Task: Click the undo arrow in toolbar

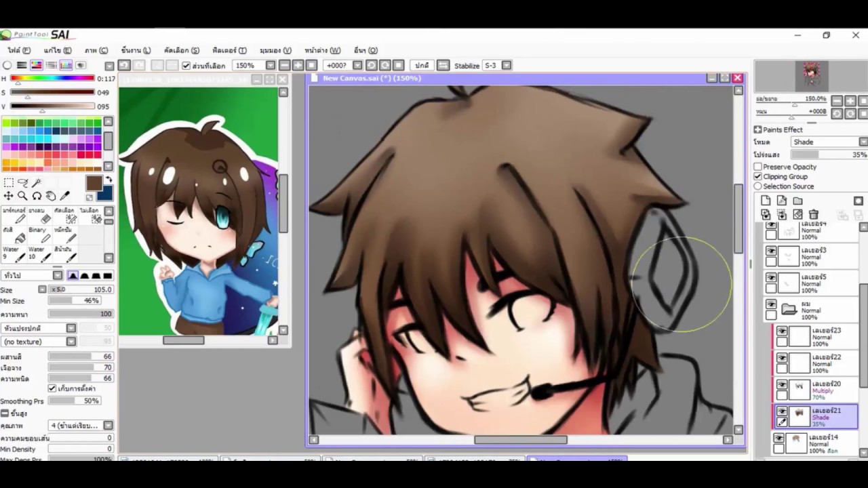Action: point(125,66)
